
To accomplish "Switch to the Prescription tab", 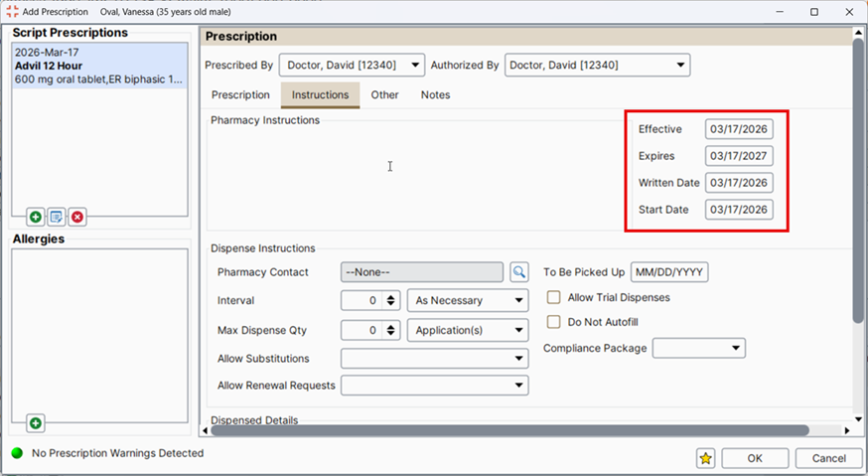I will click(x=240, y=95).
